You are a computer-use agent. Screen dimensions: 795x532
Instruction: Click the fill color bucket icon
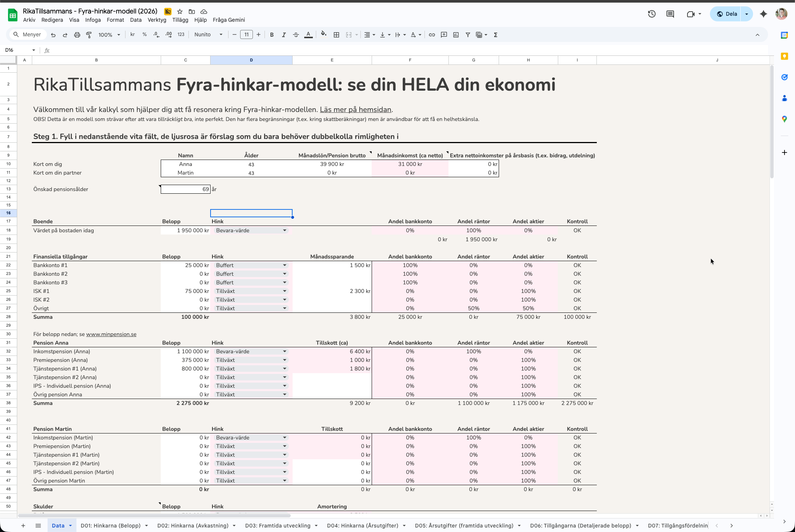point(324,34)
